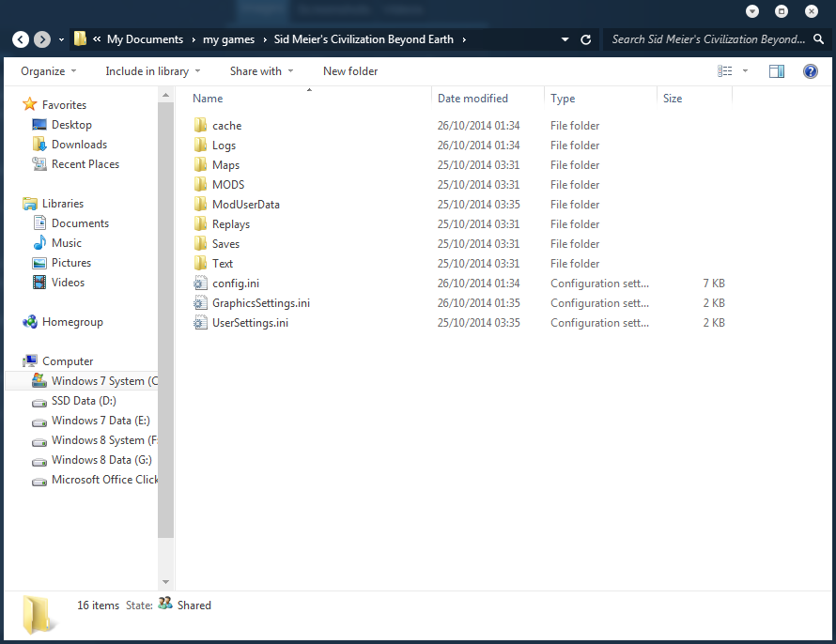Select the cache folder icon
Screen dimensions: 836x644
(200, 126)
